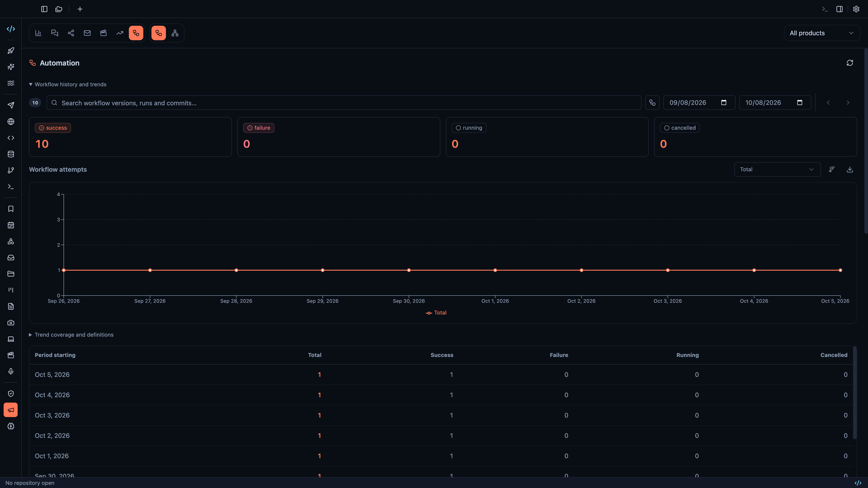Download the workflow attempts data
868x488 pixels.
point(850,169)
